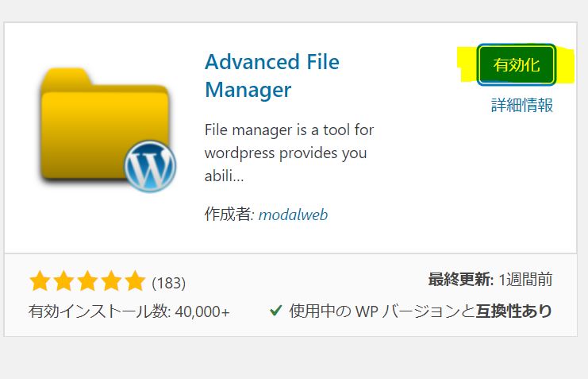The width and height of the screenshot is (588, 379).
Task: Click the plugin description text
Action: click(x=289, y=153)
